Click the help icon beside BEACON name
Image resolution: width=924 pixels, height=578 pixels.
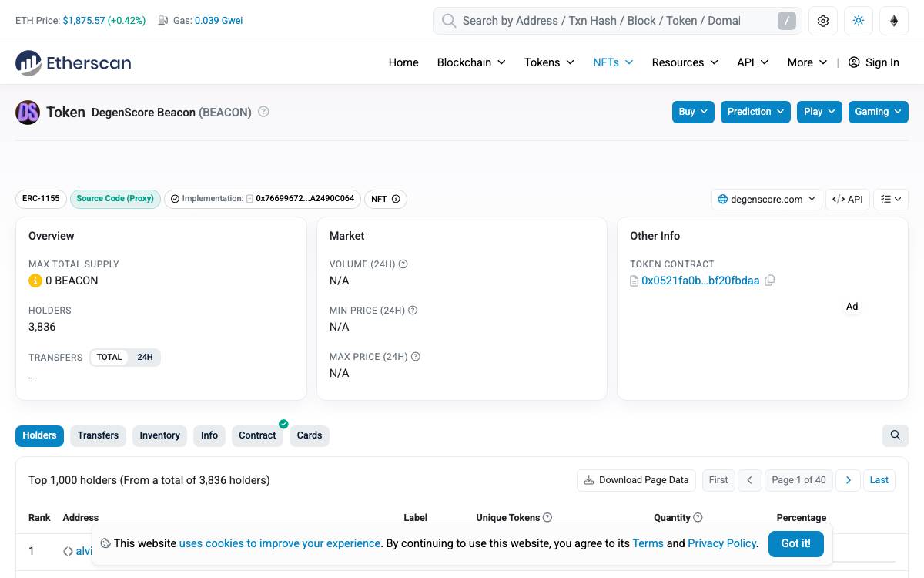click(x=263, y=112)
